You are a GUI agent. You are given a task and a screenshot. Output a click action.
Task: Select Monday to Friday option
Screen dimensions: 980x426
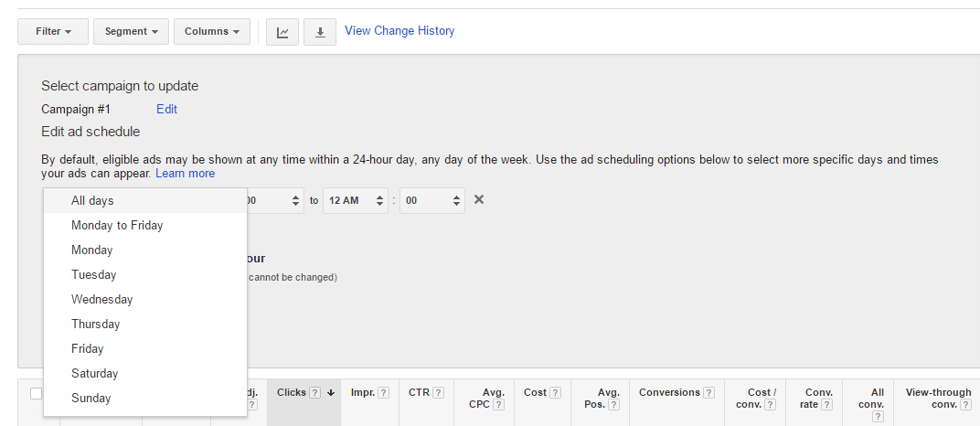[x=145, y=226]
